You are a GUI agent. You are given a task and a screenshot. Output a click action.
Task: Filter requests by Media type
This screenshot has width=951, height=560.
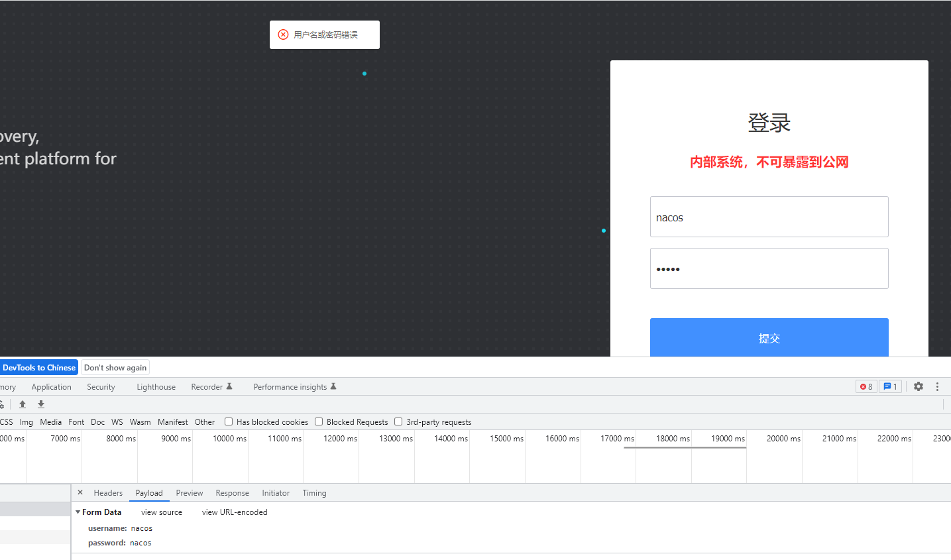(50, 422)
